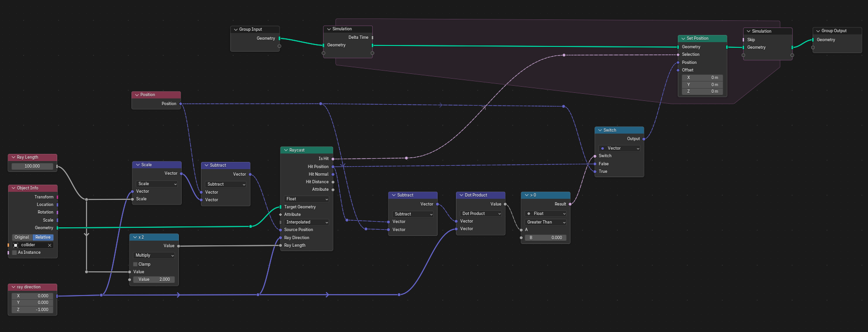Select Relative transform space
Screen dimensions: 868x332
(43, 237)
